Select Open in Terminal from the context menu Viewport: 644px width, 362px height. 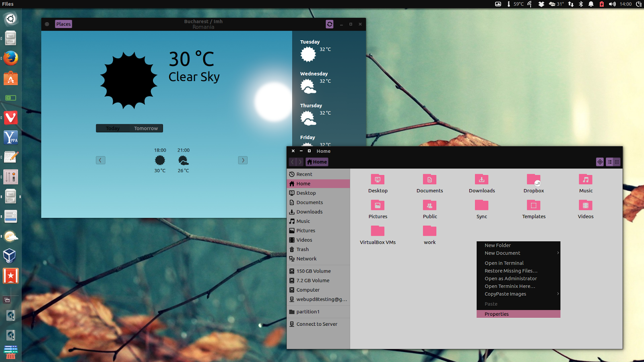[x=504, y=263]
